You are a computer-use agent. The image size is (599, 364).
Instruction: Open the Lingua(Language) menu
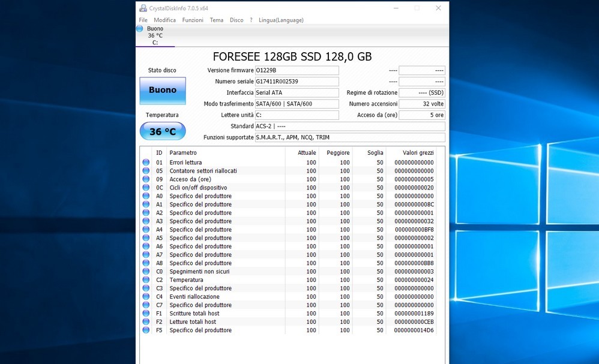(281, 20)
